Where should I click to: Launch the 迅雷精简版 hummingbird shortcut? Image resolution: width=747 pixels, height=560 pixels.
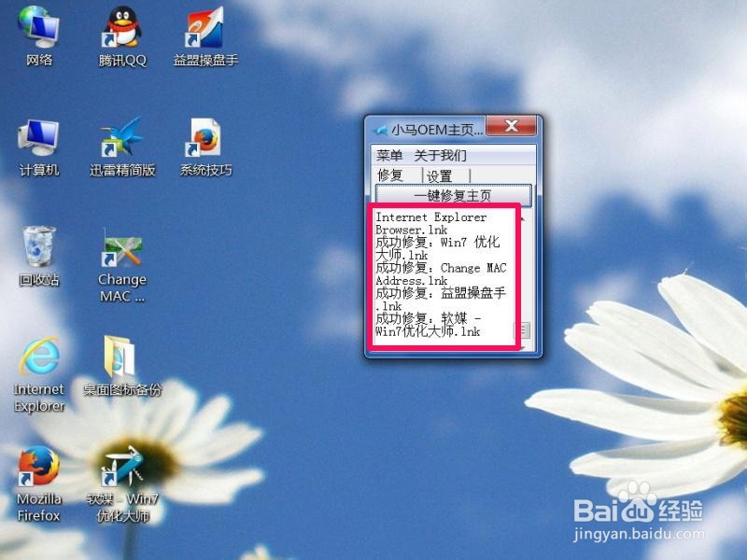pyautogui.click(x=122, y=147)
